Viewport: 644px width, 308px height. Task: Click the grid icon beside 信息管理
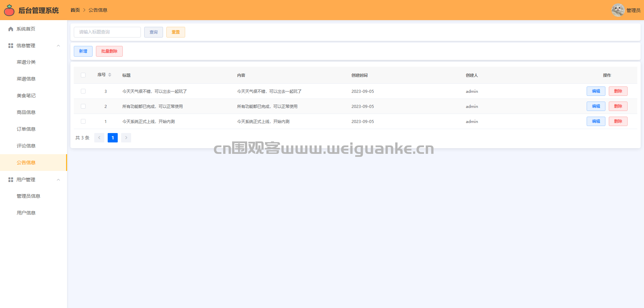pos(11,46)
